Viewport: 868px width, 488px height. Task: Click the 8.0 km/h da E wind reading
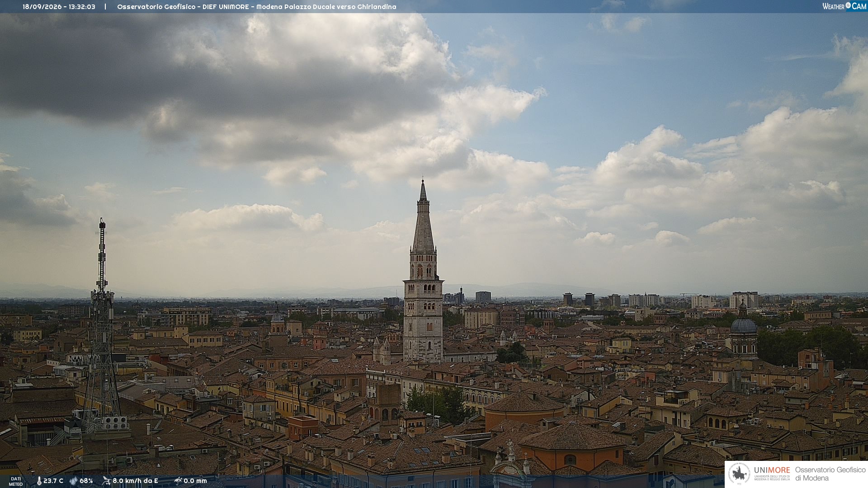[135, 481]
